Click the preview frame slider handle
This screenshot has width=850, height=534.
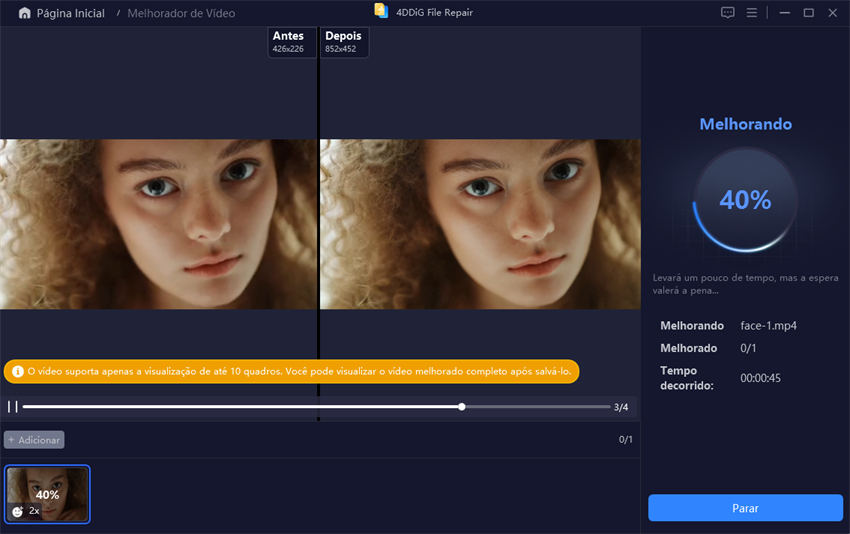461,407
